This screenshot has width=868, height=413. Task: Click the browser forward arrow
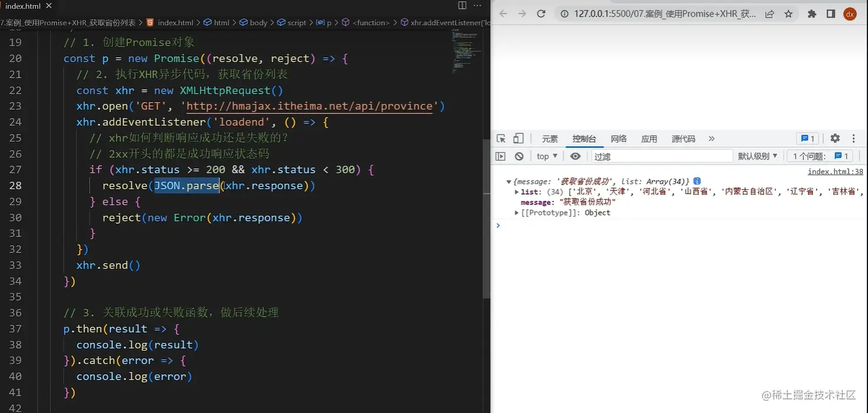point(522,14)
